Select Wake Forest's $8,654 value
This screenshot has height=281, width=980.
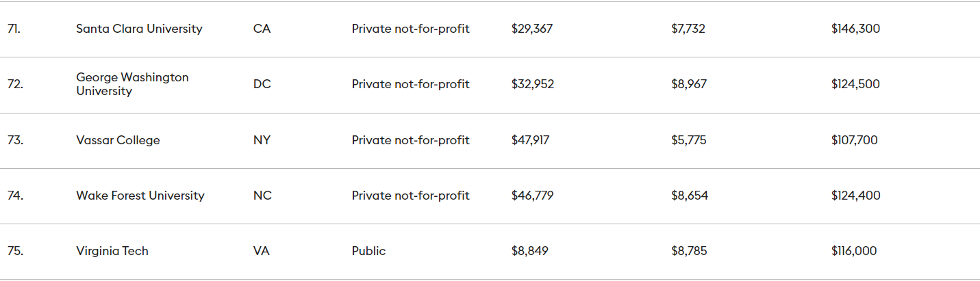[x=689, y=196]
